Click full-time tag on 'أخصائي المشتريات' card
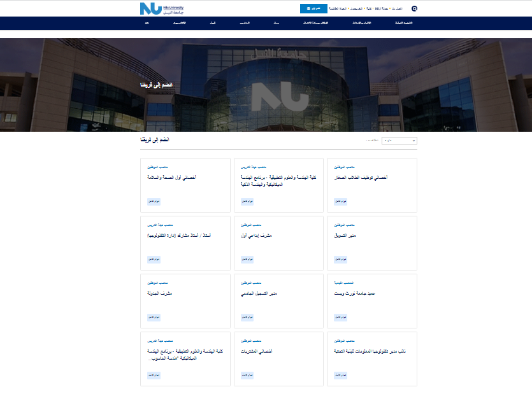This screenshot has width=532, height=394. (247, 375)
